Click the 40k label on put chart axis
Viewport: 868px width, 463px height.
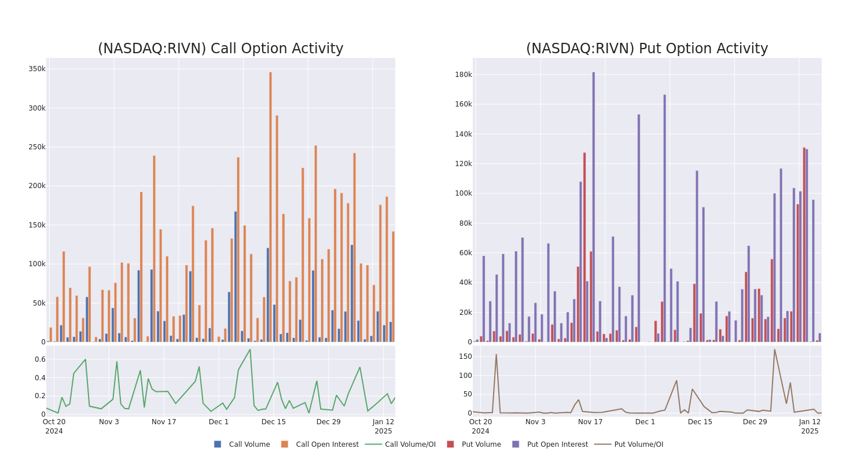(x=465, y=283)
